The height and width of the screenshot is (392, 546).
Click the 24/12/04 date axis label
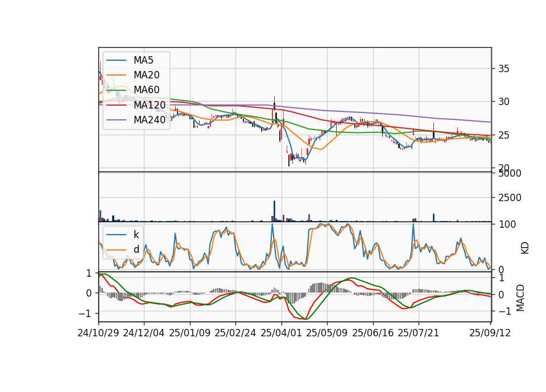pyautogui.click(x=144, y=333)
